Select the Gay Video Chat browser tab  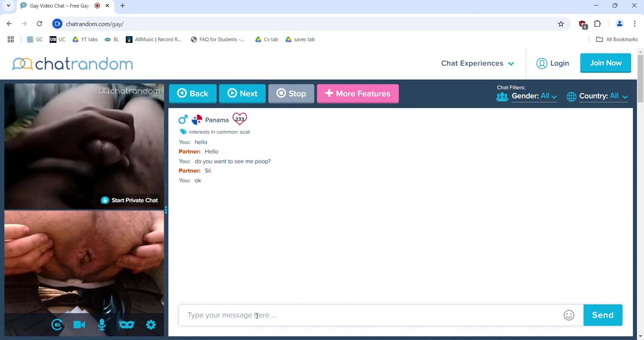pyautogui.click(x=59, y=6)
